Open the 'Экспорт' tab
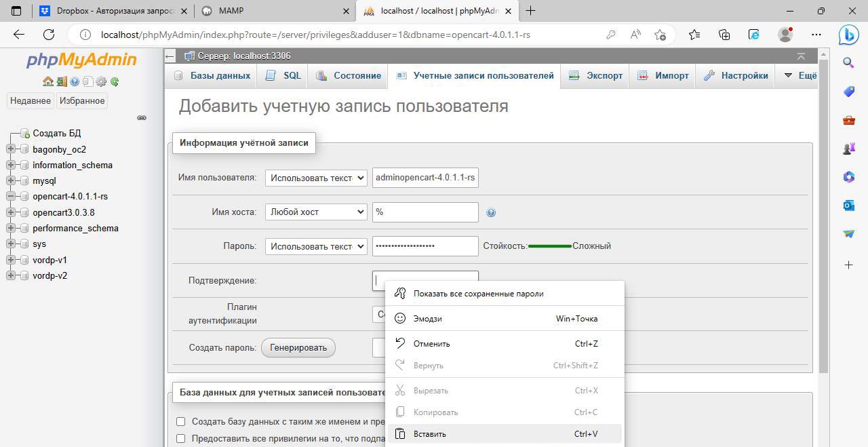This screenshot has width=868, height=447. [x=596, y=76]
